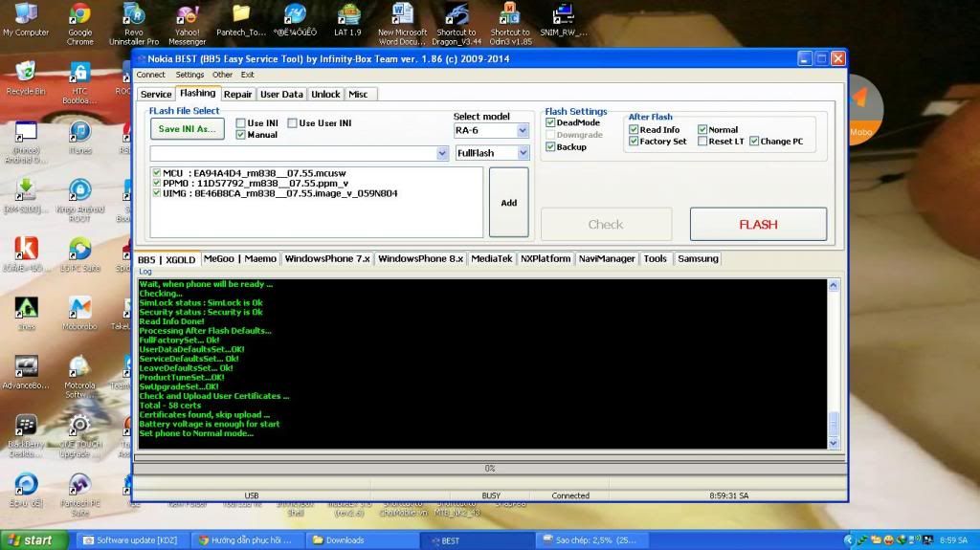
Task: Open the Recycle Bin
Action: [x=26, y=78]
